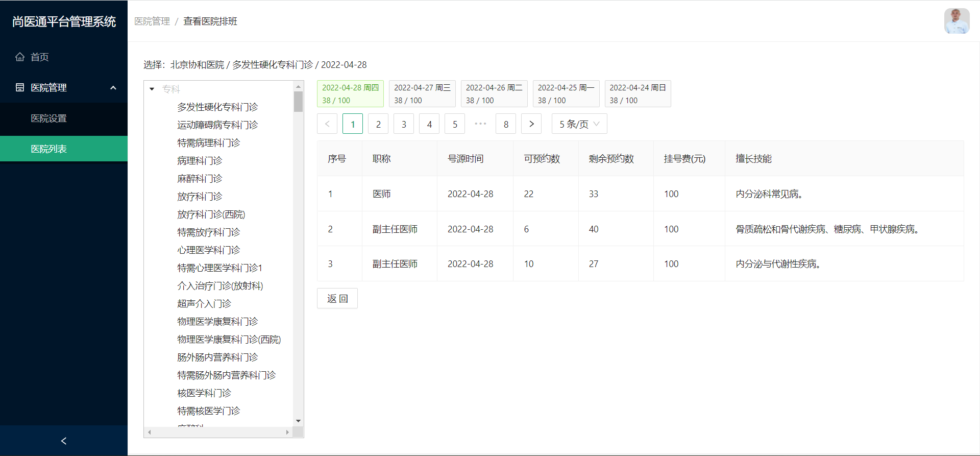
Task: Open the user avatar in top right
Action: 957,21
